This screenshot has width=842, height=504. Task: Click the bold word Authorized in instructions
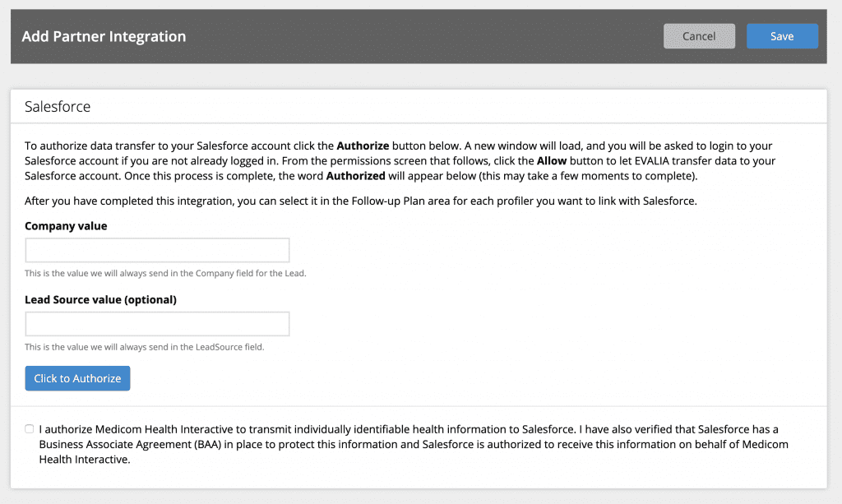(355, 175)
